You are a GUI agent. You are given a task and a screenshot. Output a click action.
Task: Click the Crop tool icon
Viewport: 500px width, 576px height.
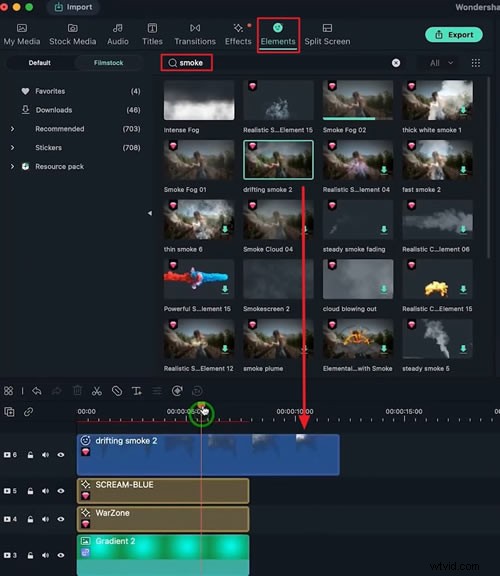(x=117, y=391)
